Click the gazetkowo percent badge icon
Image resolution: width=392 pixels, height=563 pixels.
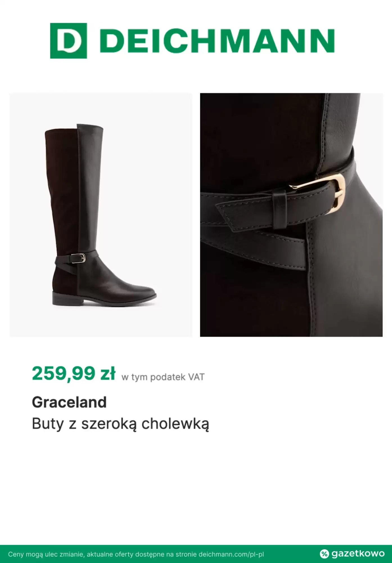click(x=324, y=554)
